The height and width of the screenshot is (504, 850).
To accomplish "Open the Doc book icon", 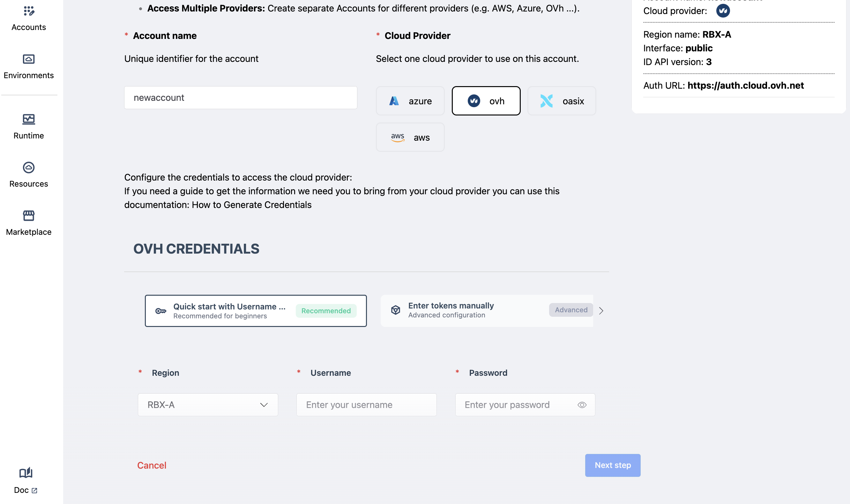I will (x=26, y=473).
